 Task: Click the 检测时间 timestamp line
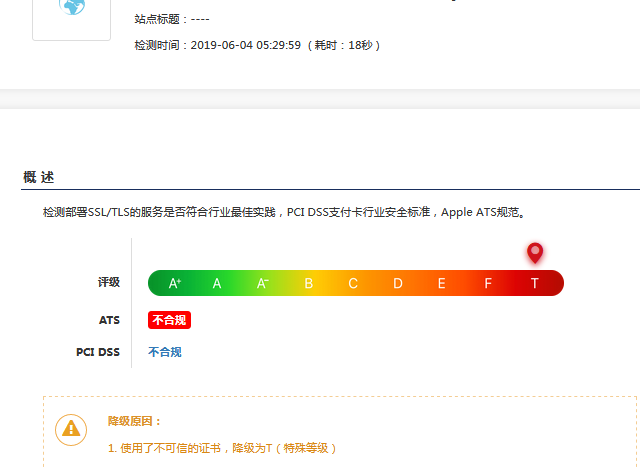click(257, 45)
